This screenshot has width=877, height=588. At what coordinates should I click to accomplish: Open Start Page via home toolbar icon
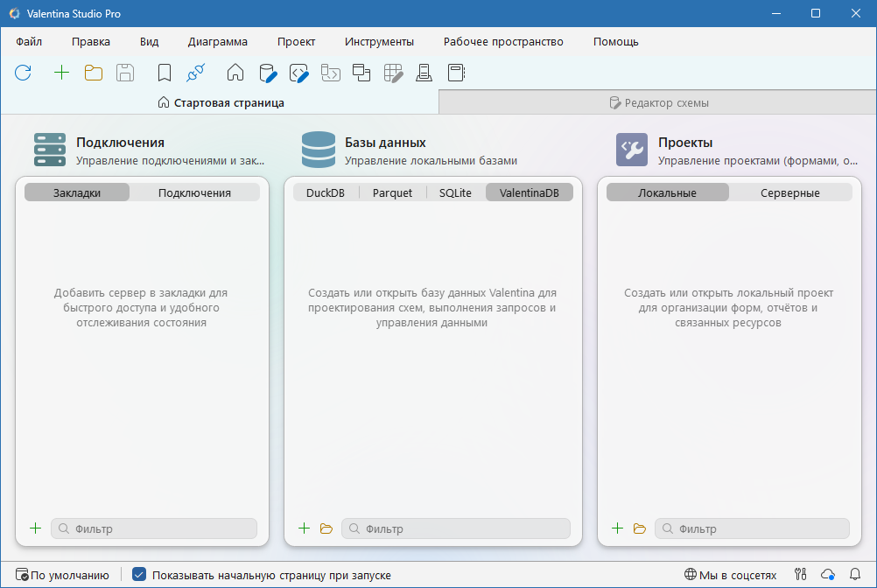tap(235, 73)
